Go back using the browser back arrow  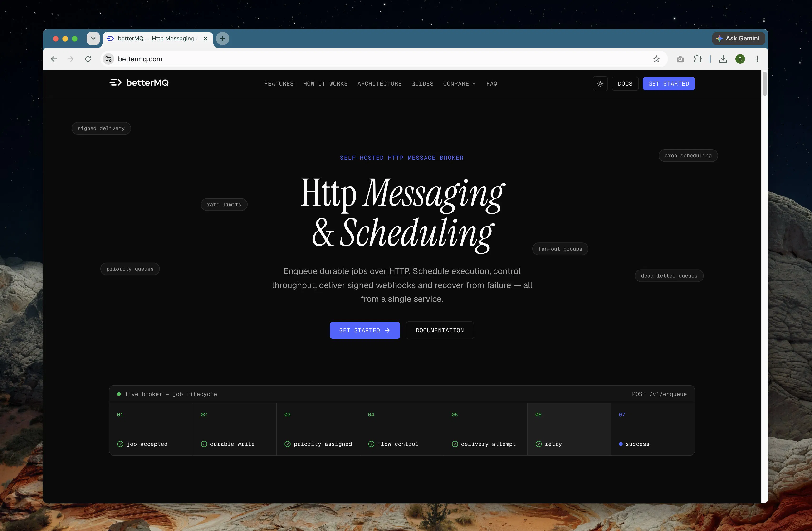click(x=54, y=59)
